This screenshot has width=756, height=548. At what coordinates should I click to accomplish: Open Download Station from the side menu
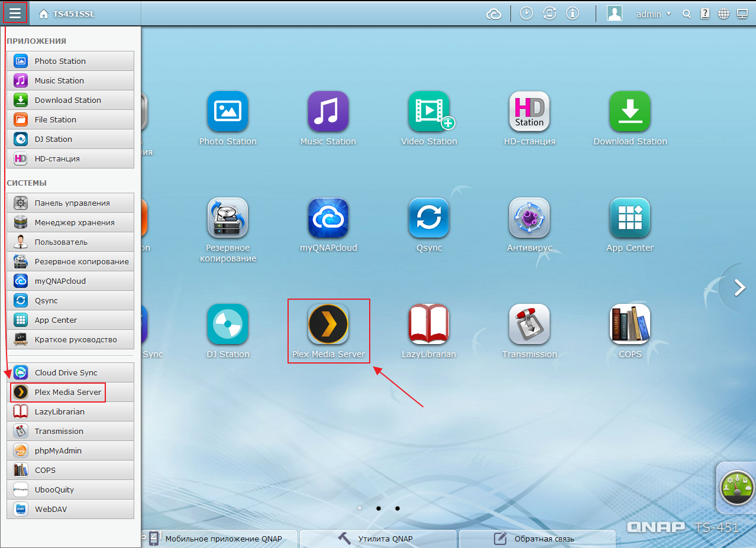tap(70, 100)
